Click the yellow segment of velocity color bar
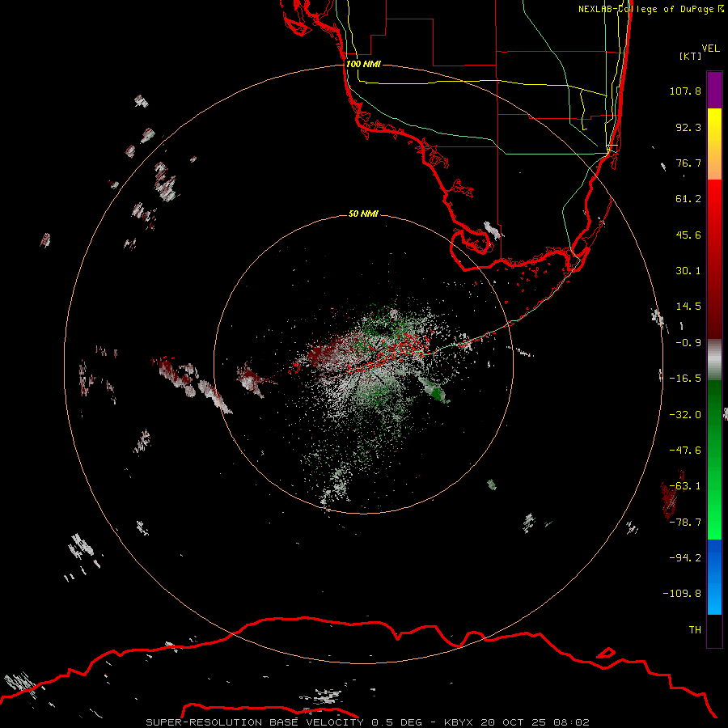Screen dimensions: 728x728 [x=714, y=144]
